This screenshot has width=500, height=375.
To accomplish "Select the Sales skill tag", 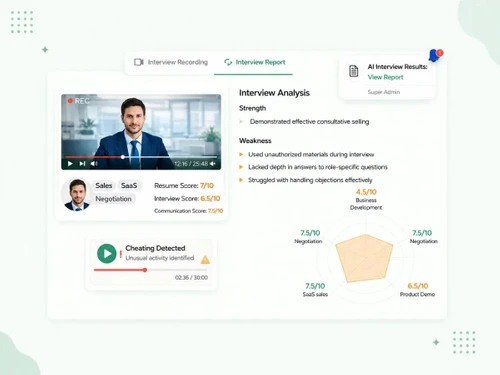I will click(x=104, y=186).
